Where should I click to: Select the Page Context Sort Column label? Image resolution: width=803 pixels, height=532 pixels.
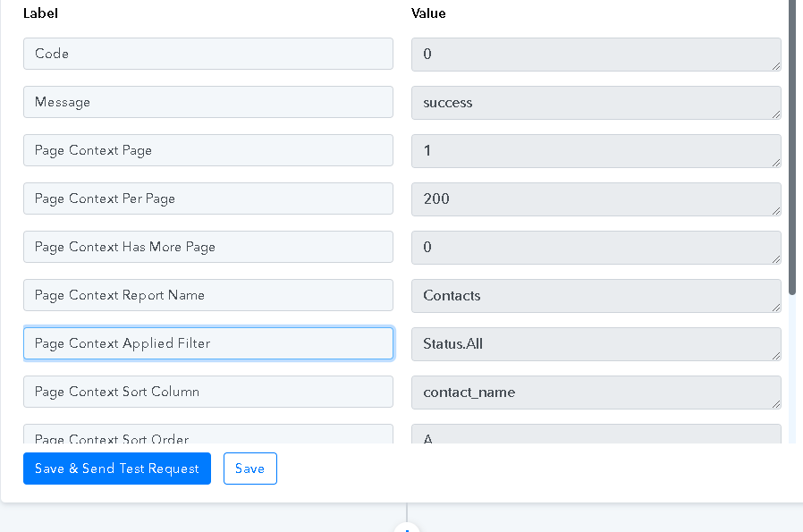[208, 392]
